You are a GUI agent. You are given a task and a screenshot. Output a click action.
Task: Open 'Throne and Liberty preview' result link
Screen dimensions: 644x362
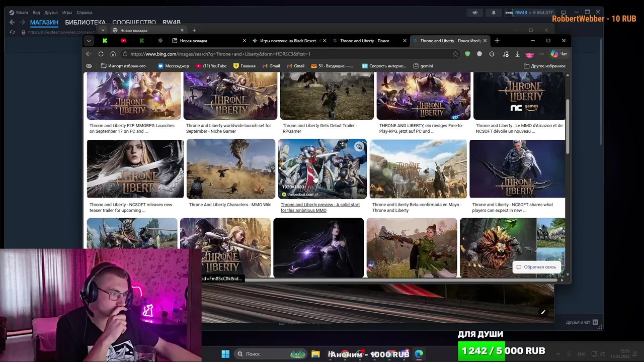point(320,208)
